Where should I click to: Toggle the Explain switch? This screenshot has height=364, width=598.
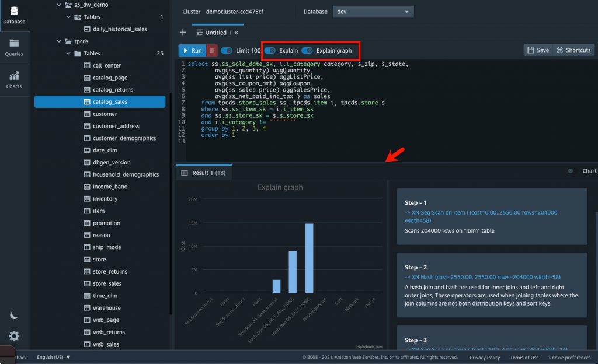coord(270,50)
